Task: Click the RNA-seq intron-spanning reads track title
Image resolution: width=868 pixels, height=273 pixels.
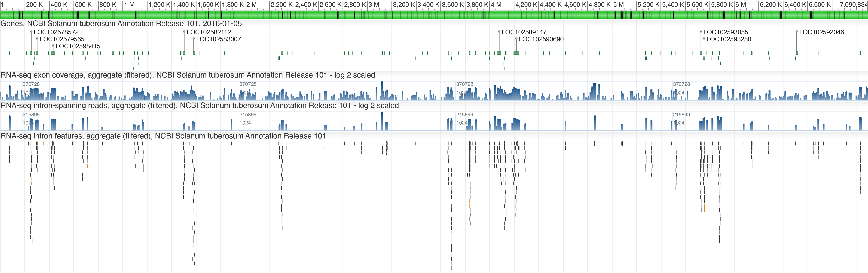Action: 199,105
